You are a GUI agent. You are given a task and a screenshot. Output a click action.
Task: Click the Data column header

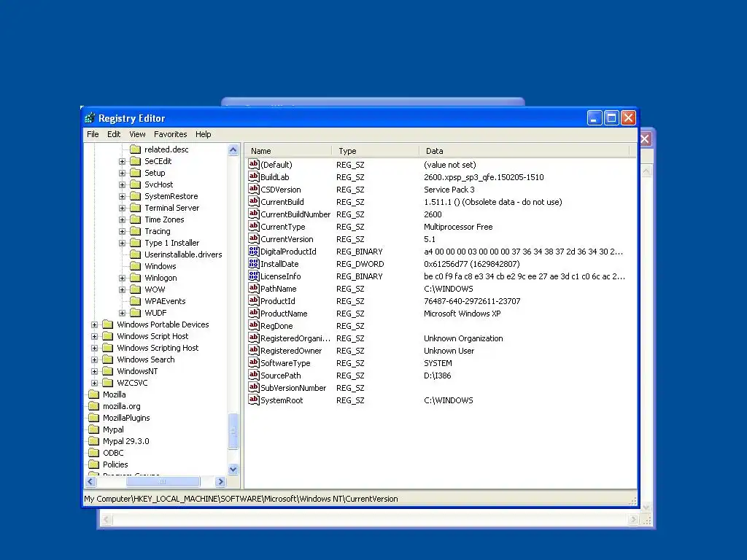[525, 151]
